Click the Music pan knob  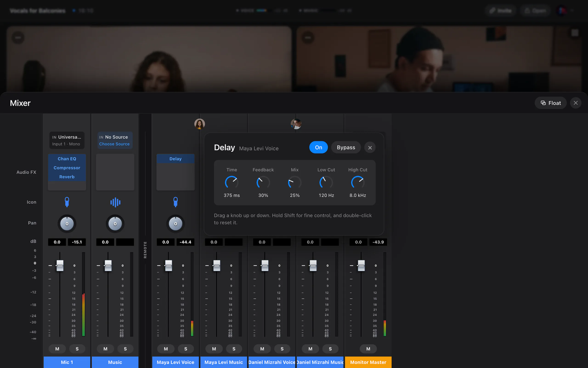coord(115,224)
